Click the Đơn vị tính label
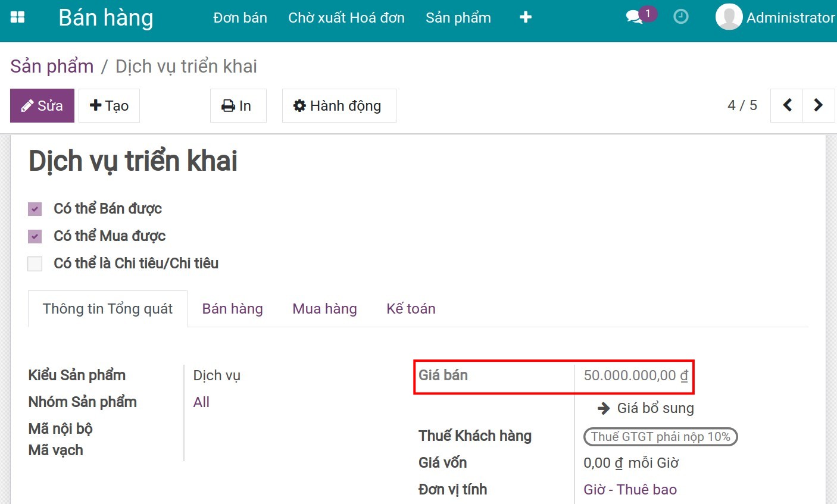Viewport: 837px width, 504px height. pos(452,490)
